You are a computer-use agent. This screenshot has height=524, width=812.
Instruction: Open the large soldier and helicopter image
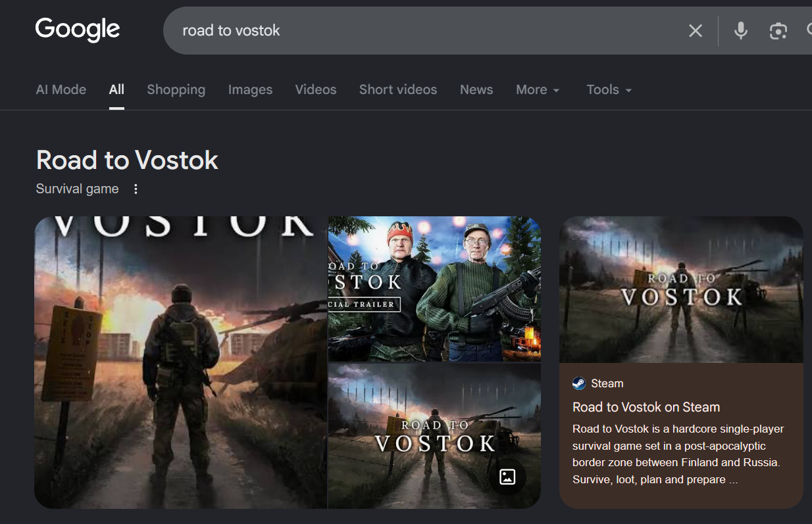[x=180, y=362]
